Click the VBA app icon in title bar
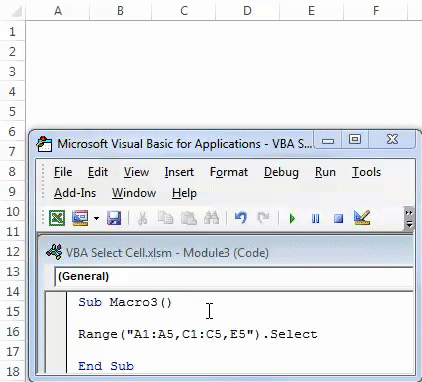422x382 pixels. coord(44,144)
